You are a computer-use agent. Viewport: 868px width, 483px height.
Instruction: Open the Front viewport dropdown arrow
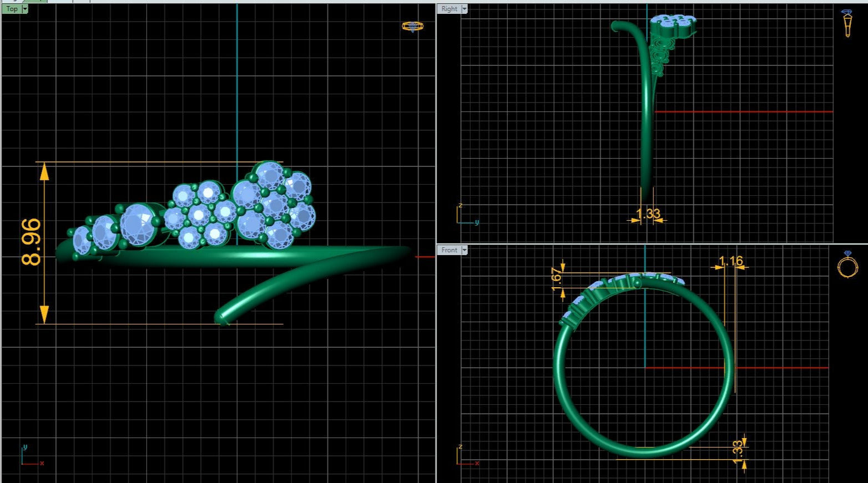click(x=465, y=250)
